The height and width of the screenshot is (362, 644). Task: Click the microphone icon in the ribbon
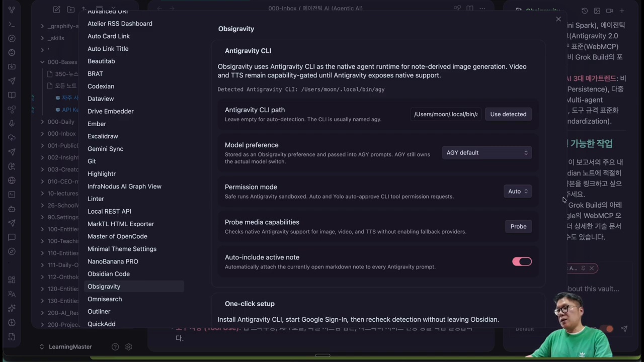coord(12,123)
